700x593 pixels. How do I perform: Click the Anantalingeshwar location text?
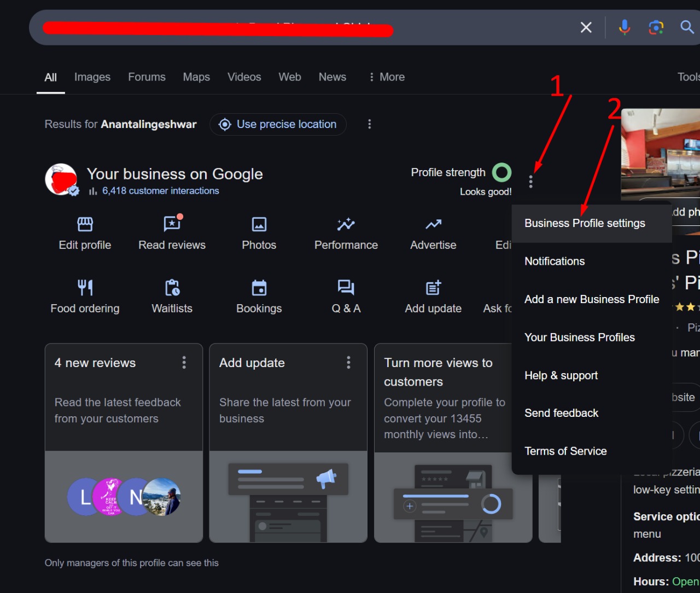coord(149,124)
